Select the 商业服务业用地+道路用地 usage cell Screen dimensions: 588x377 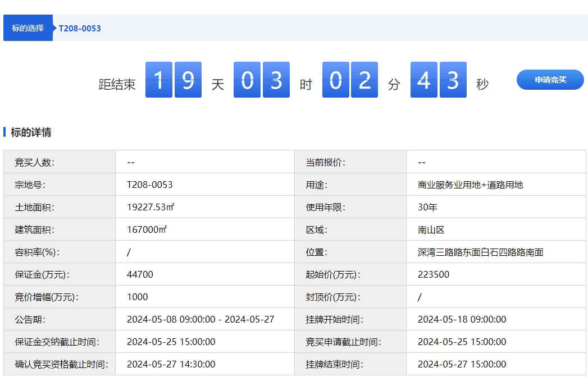tap(470, 185)
